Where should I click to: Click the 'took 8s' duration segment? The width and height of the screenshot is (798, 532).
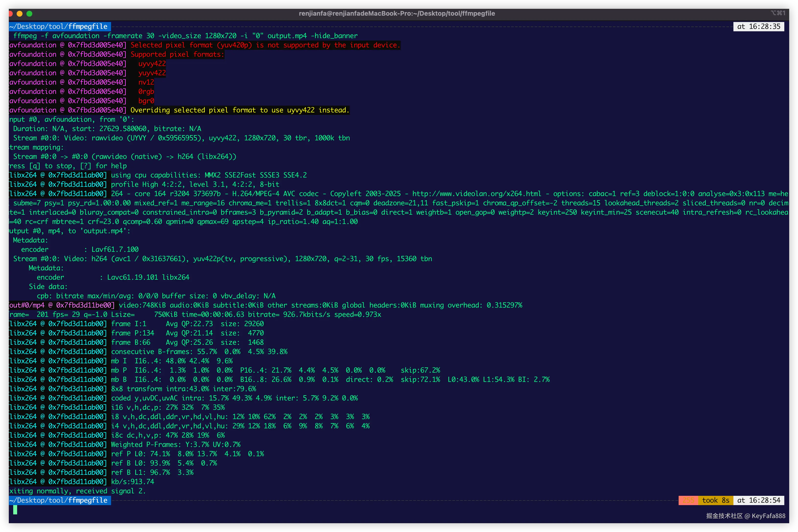pyautogui.click(x=716, y=500)
